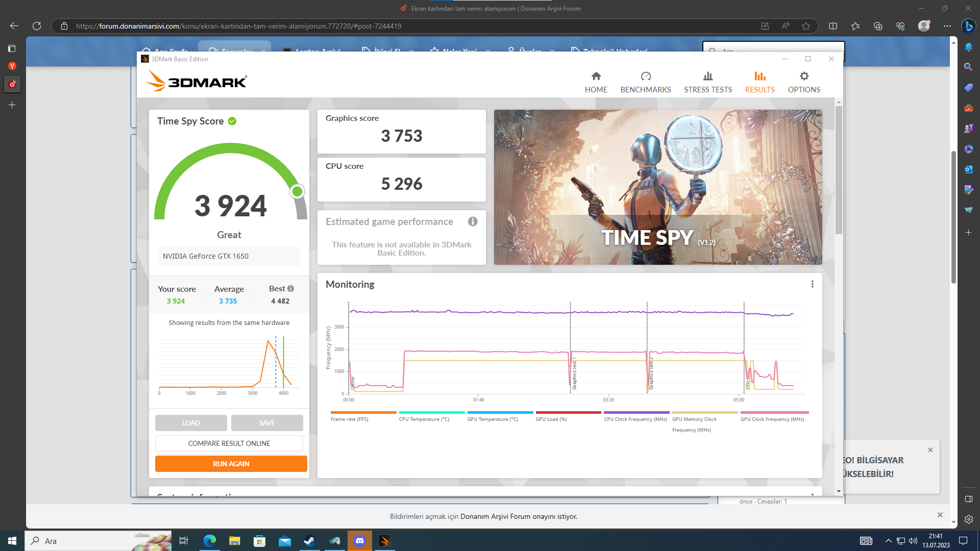Open Monitoring panel three-dot menu

[812, 284]
